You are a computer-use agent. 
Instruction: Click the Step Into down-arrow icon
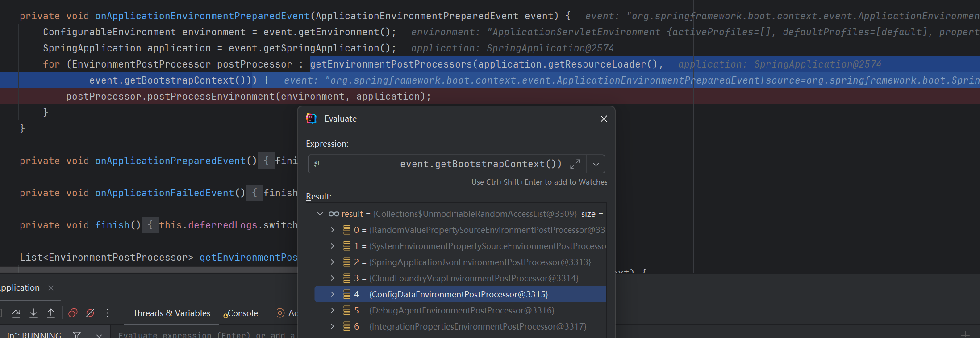(33, 313)
